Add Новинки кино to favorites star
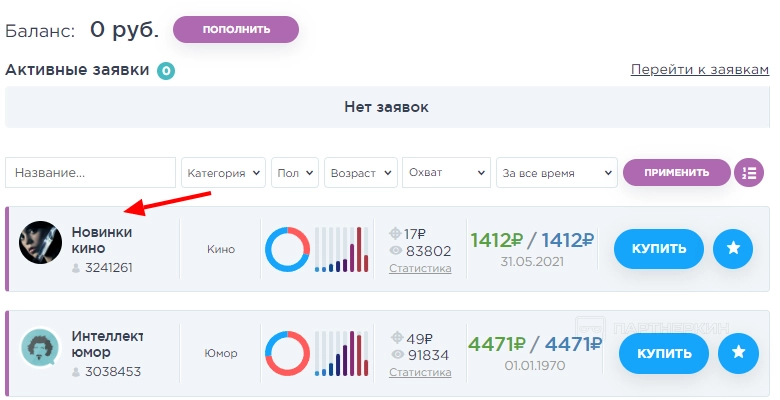Screen dimensions: 780x400 [x=733, y=248]
